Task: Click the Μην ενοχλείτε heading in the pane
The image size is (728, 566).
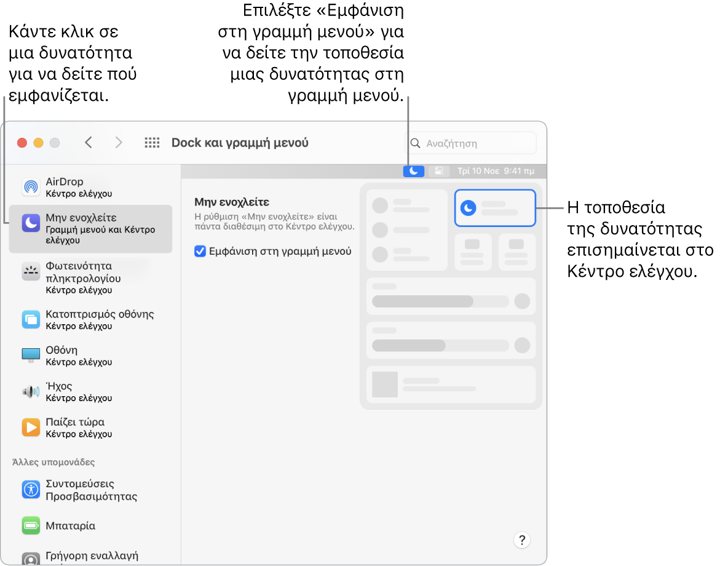Action: [x=232, y=202]
